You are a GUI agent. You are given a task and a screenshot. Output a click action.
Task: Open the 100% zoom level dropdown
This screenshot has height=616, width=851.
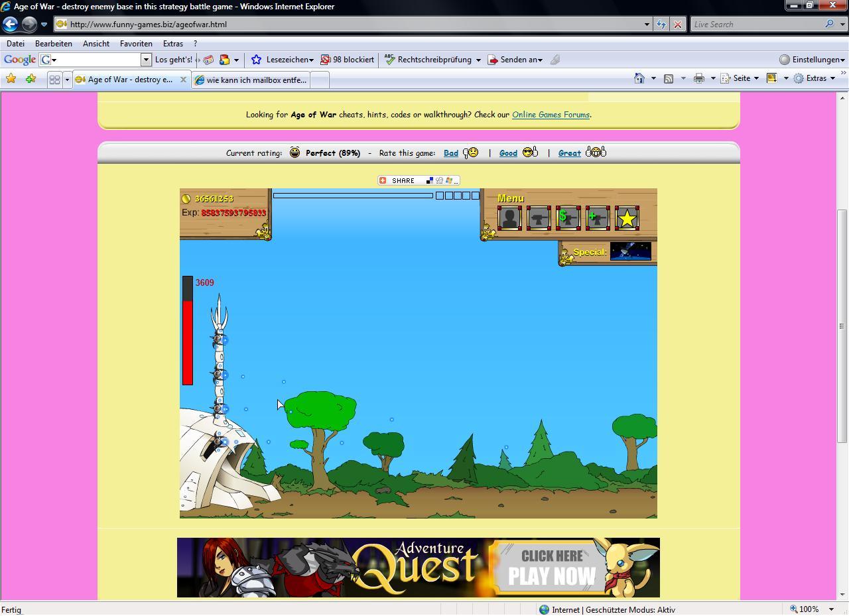pos(831,609)
